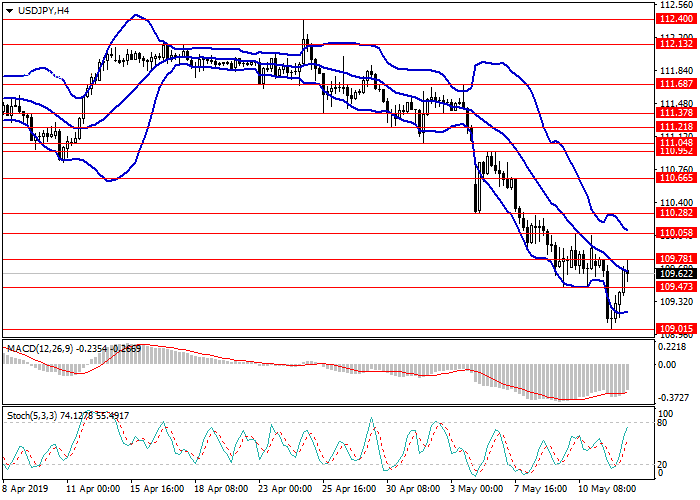Click the 8 Apr 2019 date label
Image resolution: width=700 pixels, height=500 pixels.
(x=24, y=490)
